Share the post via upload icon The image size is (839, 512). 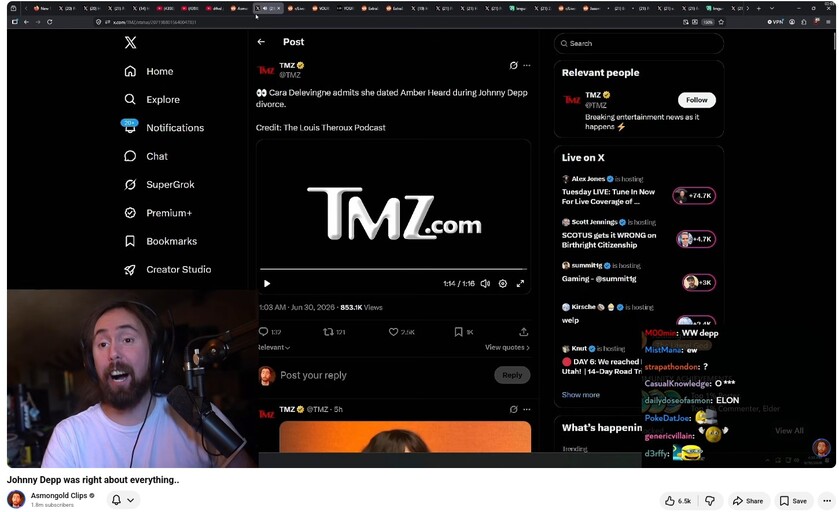pyautogui.click(x=524, y=332)
